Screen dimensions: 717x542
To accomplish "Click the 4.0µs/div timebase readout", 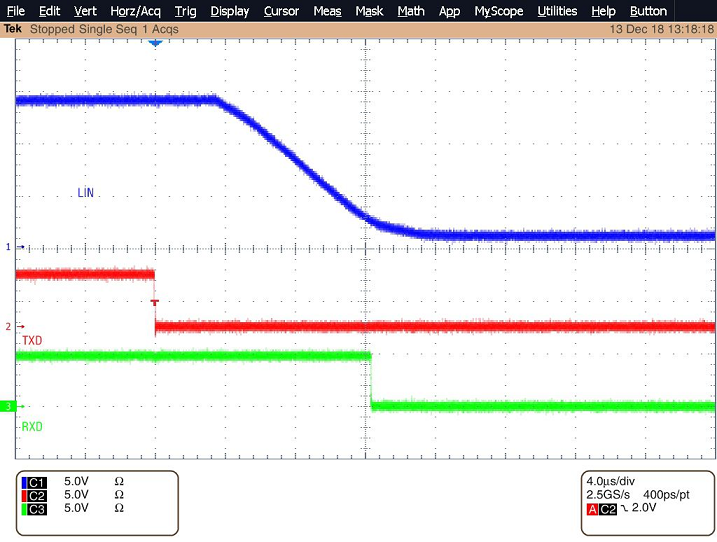I will [x=610, y=481].
